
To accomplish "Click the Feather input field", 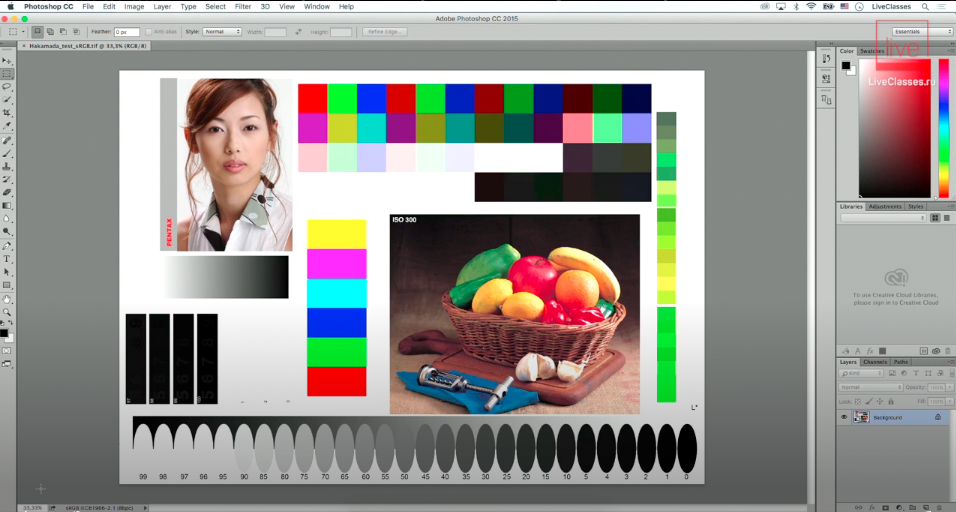I will [x=127, y=32].
